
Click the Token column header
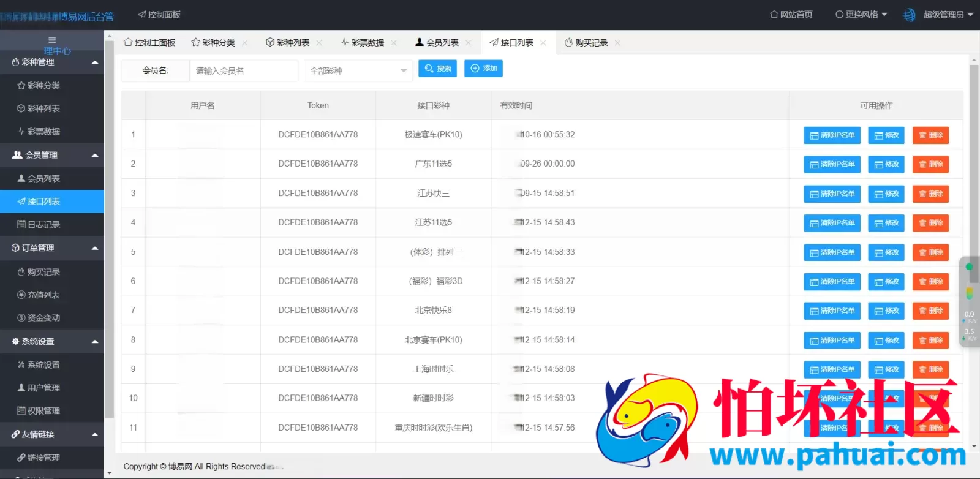318,105
